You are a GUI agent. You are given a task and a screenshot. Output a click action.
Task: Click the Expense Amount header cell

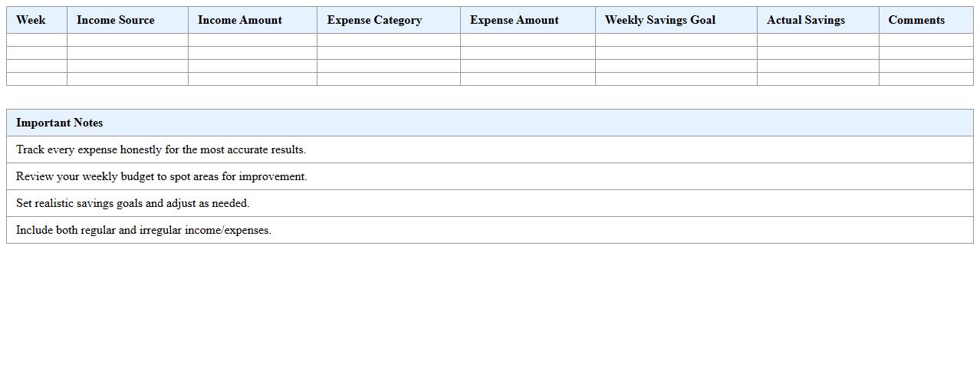[x=514, y=20]
